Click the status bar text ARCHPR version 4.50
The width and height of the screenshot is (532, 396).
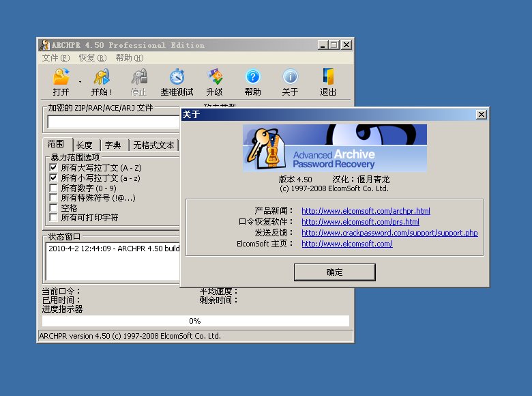point(130,336)
